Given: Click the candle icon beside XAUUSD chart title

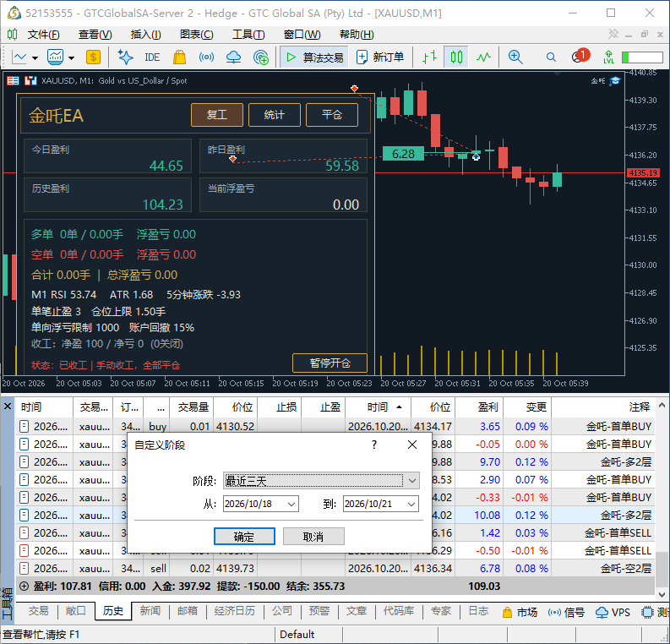Looking at the screenshot, I should [x=30, y=80].
